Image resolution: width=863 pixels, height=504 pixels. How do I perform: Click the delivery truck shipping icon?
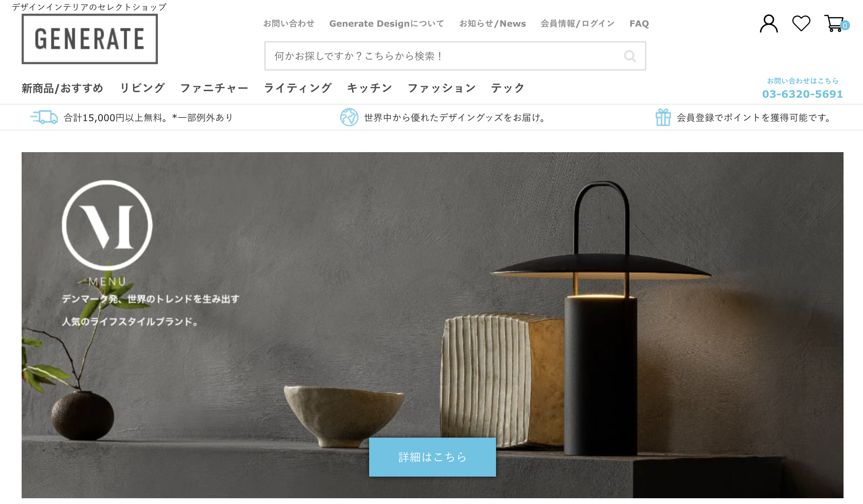[44, 117]
